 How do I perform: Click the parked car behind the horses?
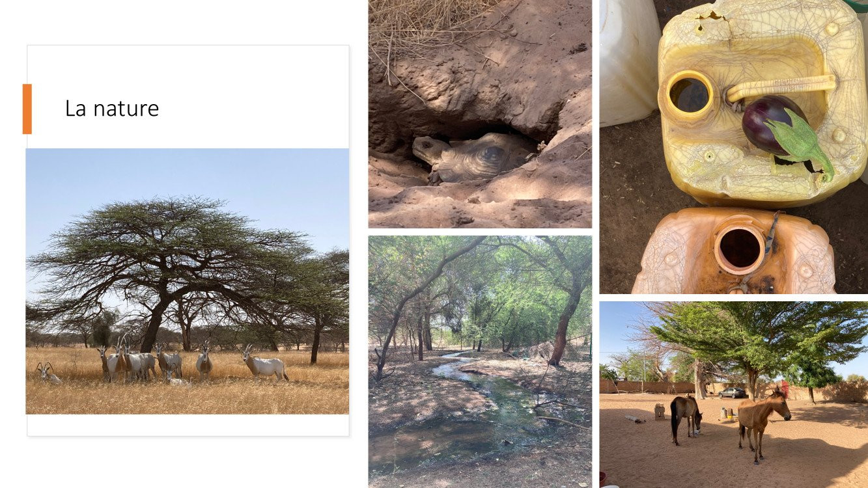click(x=733, y=392)
